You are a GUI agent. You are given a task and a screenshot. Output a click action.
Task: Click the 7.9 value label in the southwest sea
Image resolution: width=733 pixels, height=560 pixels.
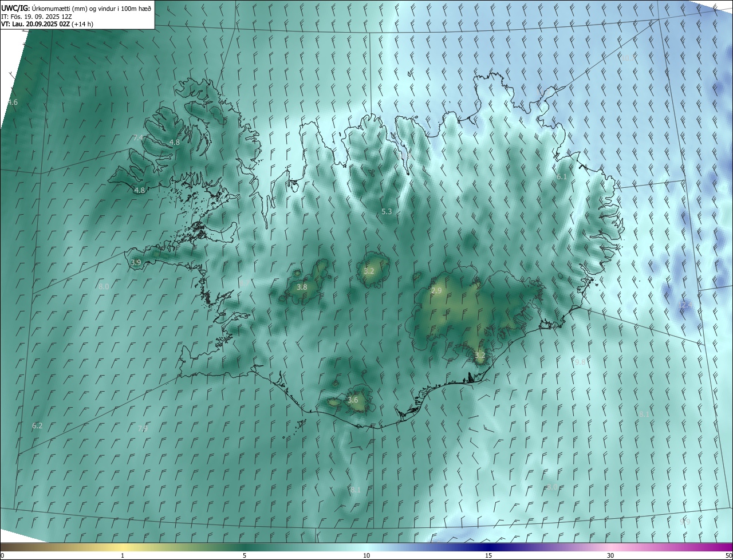(143, 429)
